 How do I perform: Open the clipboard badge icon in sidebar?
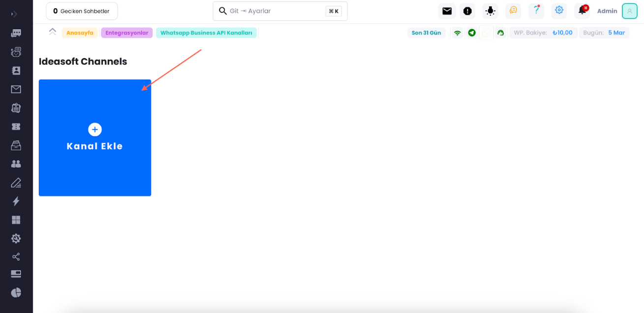pyautogui.click(x=16, y=108)
